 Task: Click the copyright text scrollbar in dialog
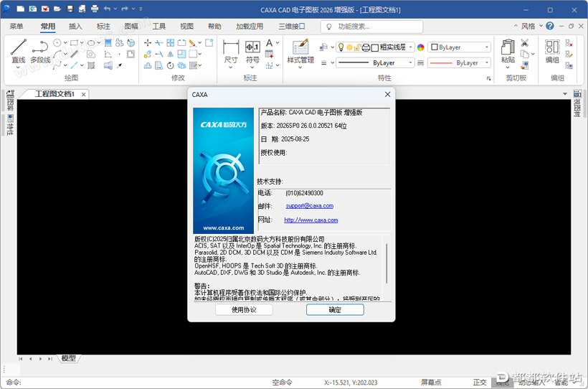[387, 263]
